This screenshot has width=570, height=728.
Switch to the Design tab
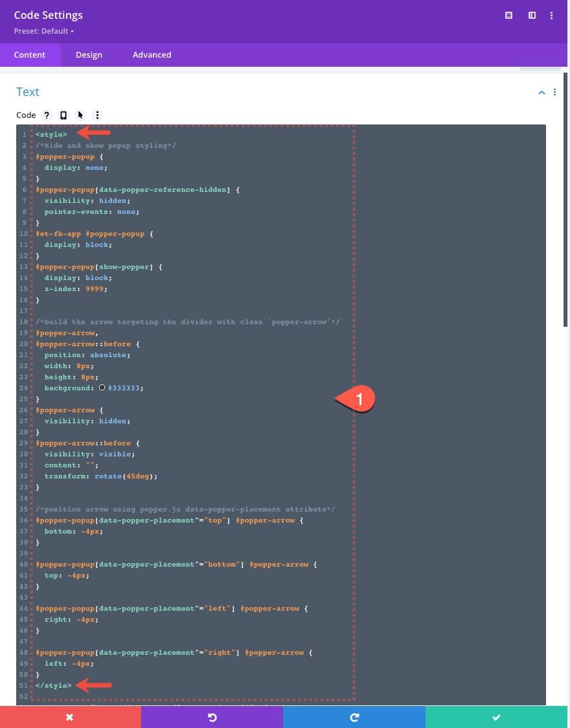coord(89,55)
